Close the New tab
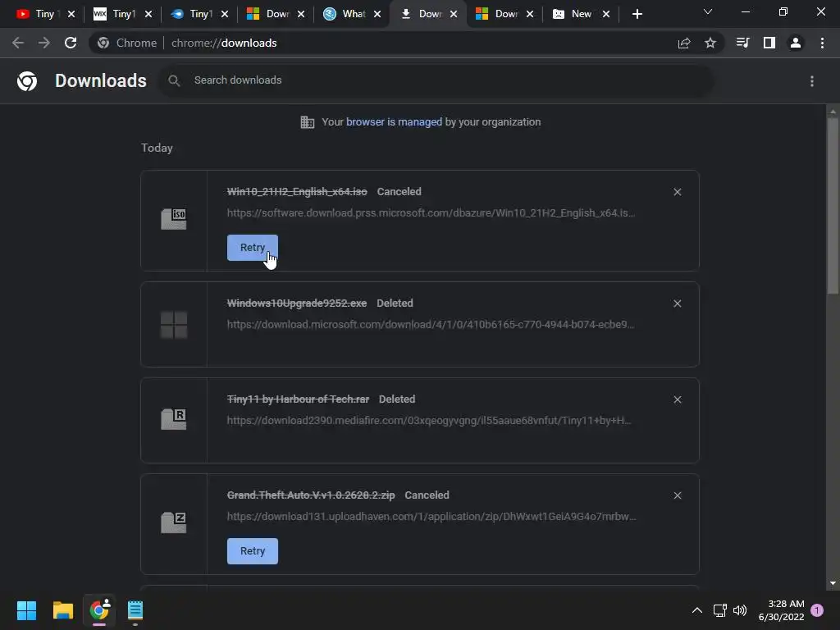Viewport: 840px width, 630px height. tap(606, 14)
